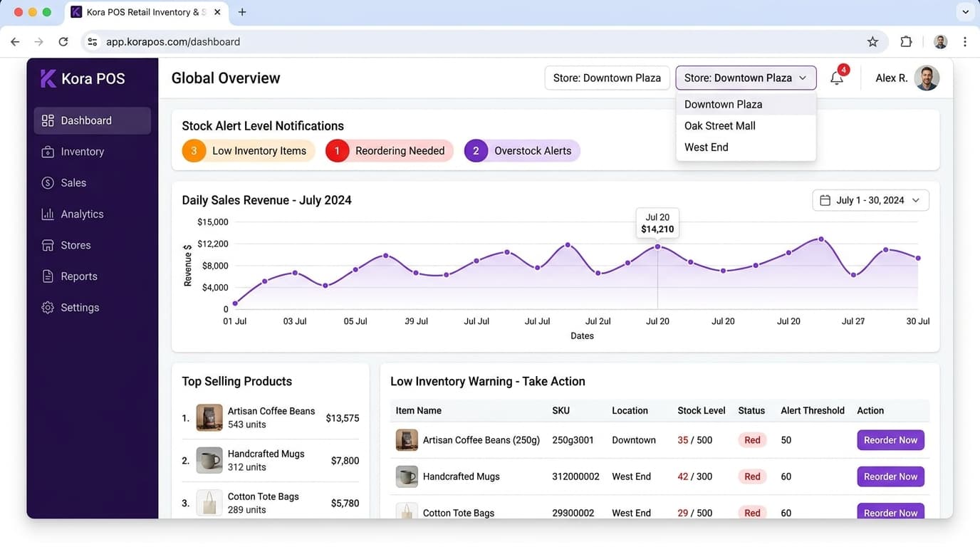Choose West End store option
This screenshot has width=980, height=547.
[746, 147]
